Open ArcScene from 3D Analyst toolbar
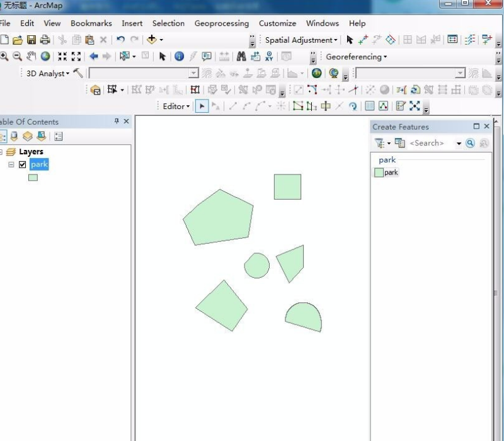Image resolution: width=504 pixels, height=441 pixels. [x=317, y=73]
